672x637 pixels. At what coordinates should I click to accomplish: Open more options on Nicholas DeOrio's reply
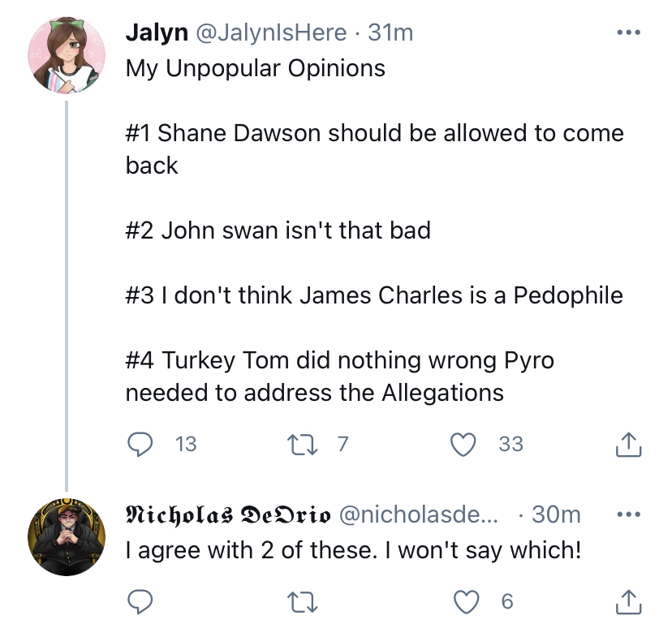point(629,514)
